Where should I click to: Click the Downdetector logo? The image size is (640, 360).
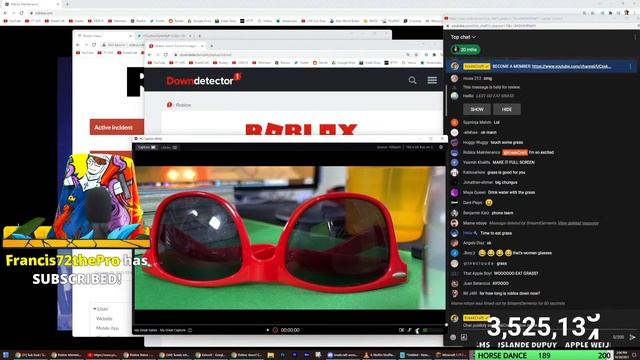pos(204,80)
